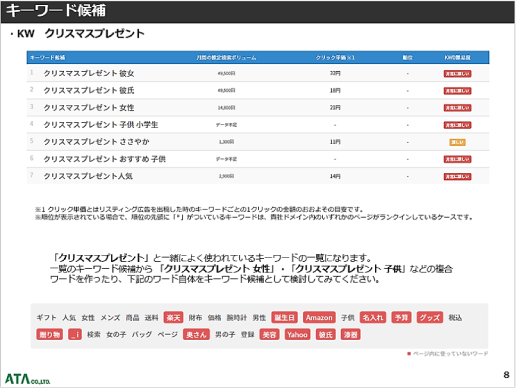Image resolution: width=516 pixels, height=388 pixels.
Task: Click search volume value in 彼女 row
Action: (226, 73)
